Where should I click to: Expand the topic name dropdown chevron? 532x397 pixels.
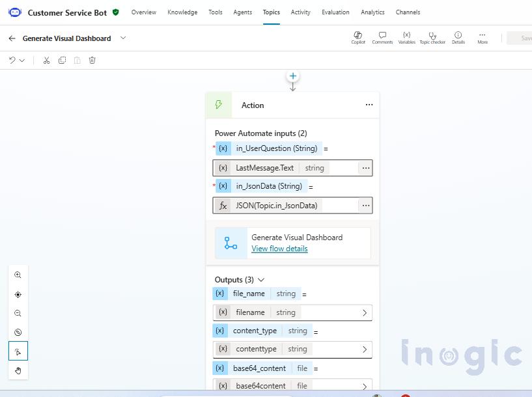pyautogui.click(x=123, y=38)
